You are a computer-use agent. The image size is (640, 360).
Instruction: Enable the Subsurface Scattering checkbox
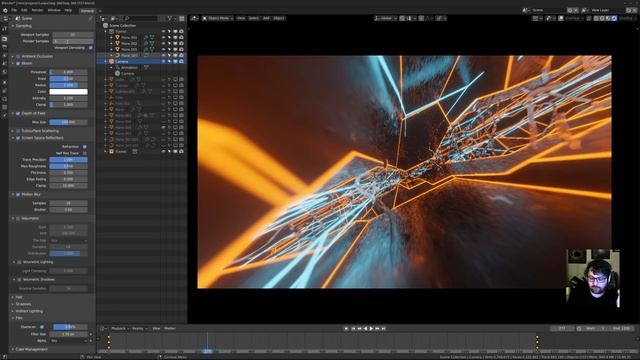18,131
